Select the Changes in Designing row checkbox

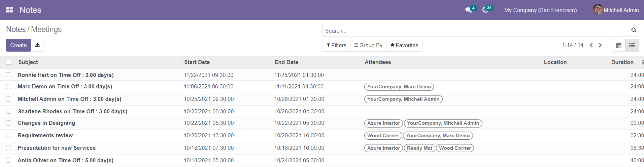pos(9,123)
